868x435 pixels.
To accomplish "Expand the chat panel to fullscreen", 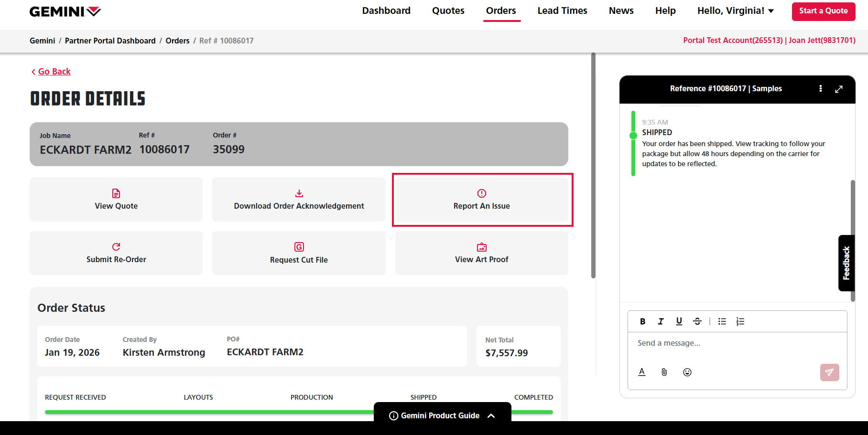I will 839,89.
